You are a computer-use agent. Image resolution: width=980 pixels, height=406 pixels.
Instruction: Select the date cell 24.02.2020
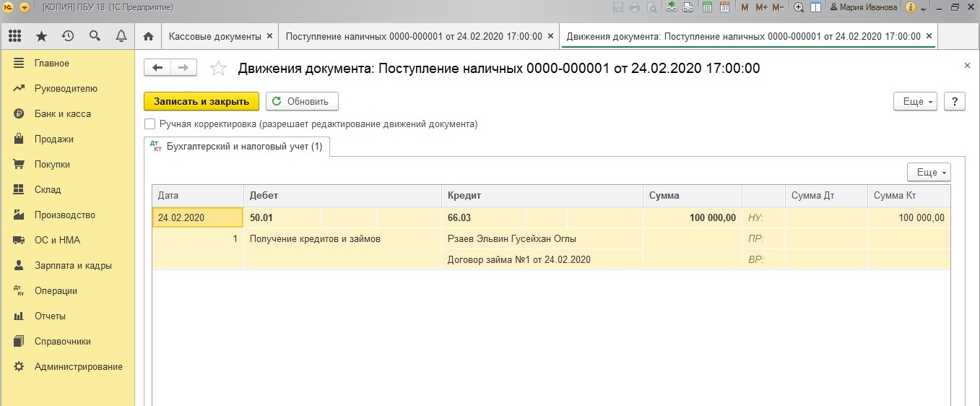point(198,218)
